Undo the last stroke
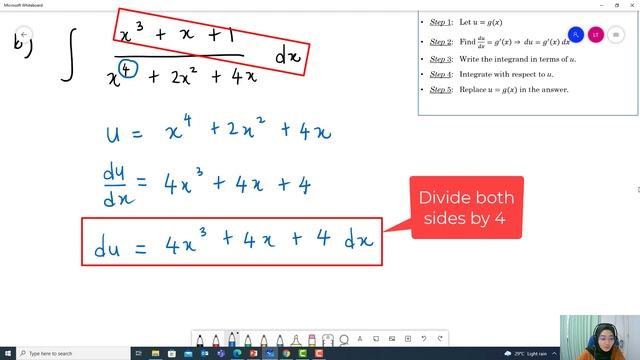 tap(424, 339)
